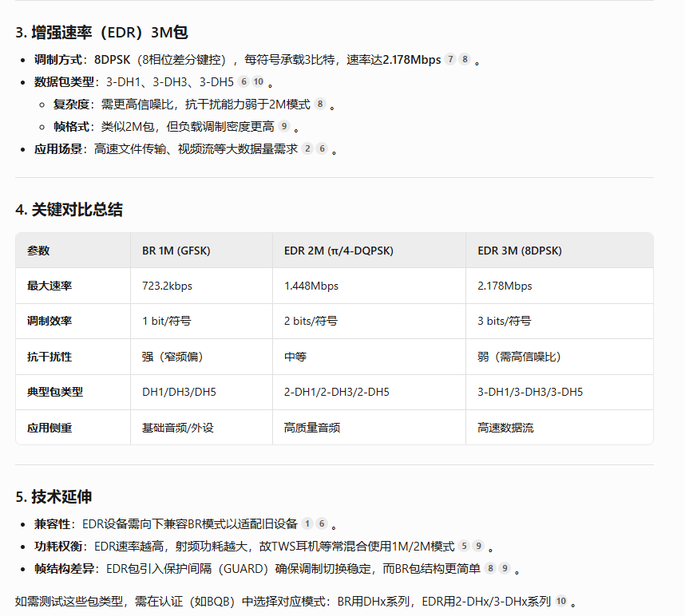Screen dimensions: 685x616
Task: Select the heading 5. 技术延伸
Action: 53,497
